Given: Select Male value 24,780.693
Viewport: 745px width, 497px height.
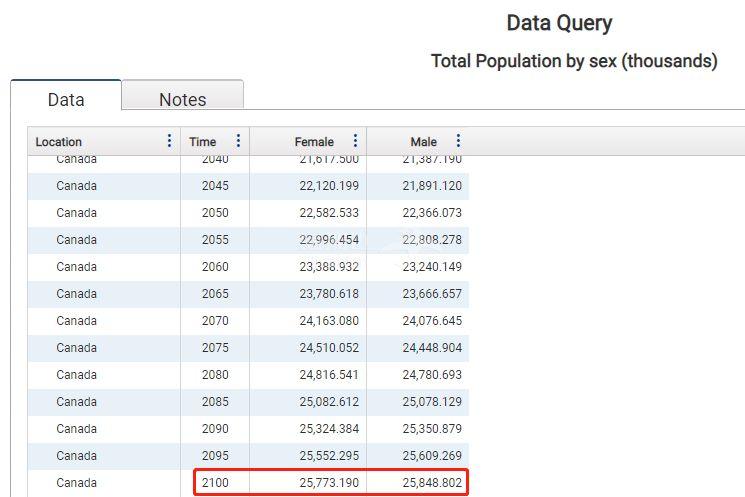Looking at the screenshot, I should pos(432,375).
